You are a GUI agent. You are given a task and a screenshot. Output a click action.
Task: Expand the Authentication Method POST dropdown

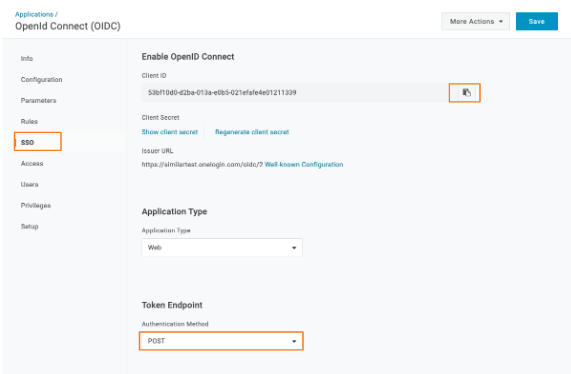coord(222,341)
